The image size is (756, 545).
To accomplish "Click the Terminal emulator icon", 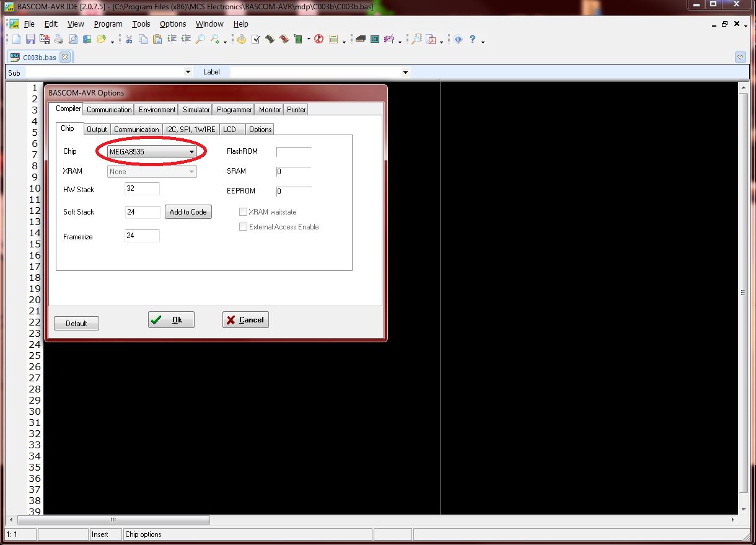I will [360, 40].
